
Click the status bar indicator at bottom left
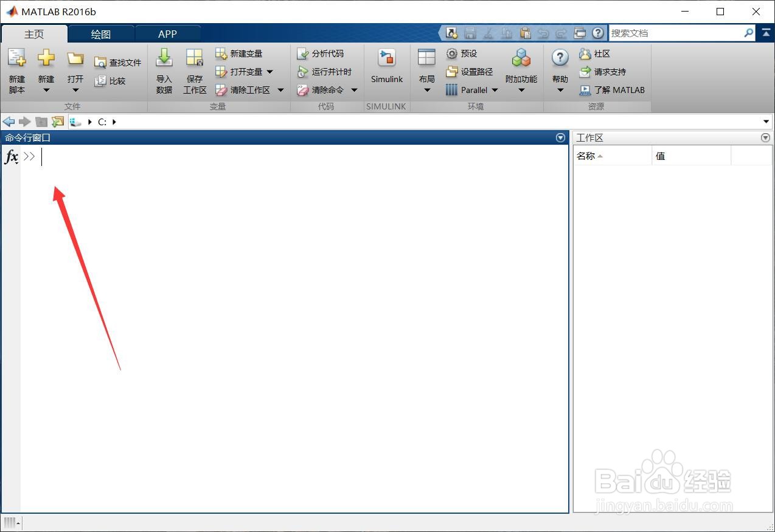click(12, 522)
